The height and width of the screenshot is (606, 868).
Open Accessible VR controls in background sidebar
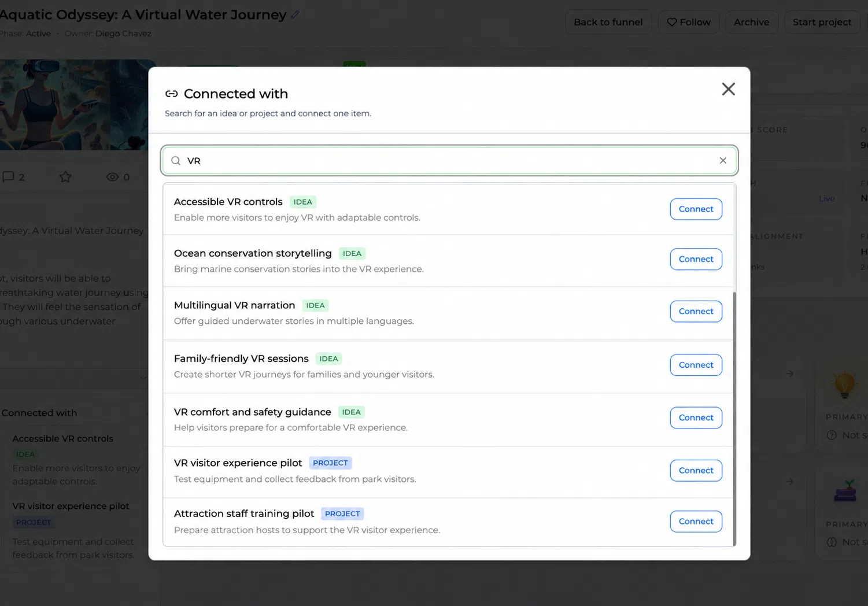[62, 438]
